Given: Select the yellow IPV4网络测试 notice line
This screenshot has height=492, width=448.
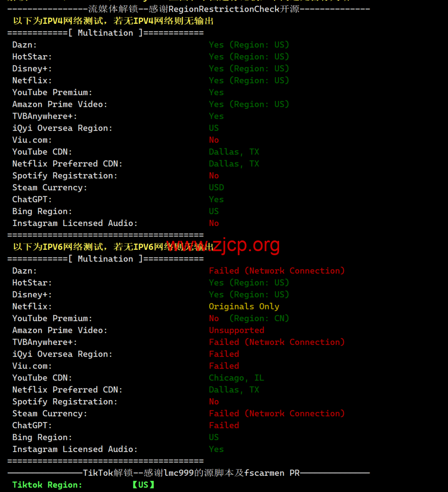Looking at the screenshot, I should point(113,21).
